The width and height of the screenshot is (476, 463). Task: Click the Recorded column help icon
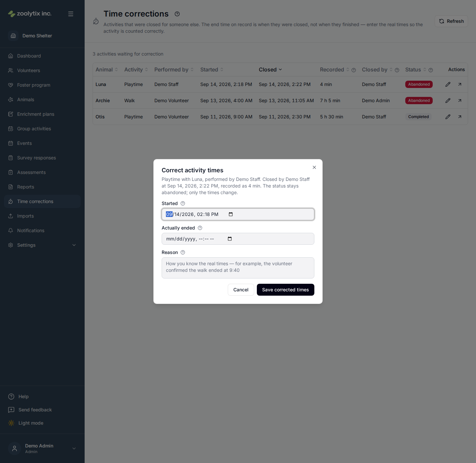click(354, 70)
